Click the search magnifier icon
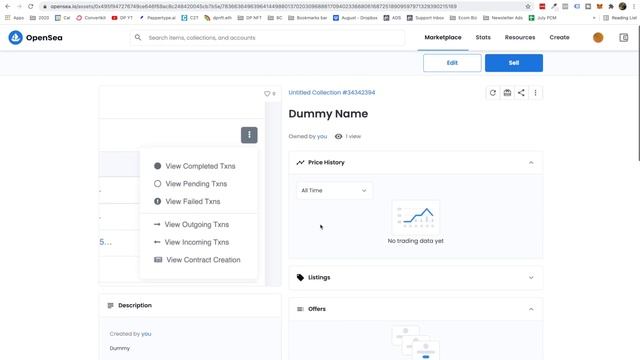 (x=138, y=38)
